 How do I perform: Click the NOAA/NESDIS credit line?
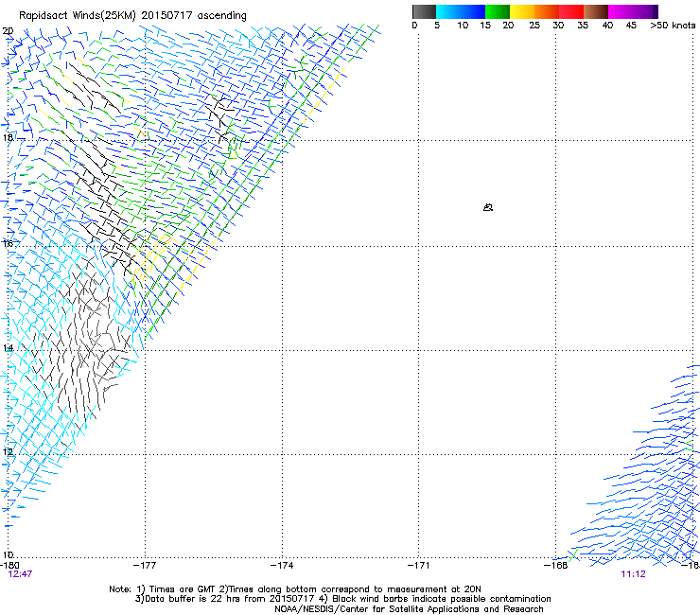409,609
